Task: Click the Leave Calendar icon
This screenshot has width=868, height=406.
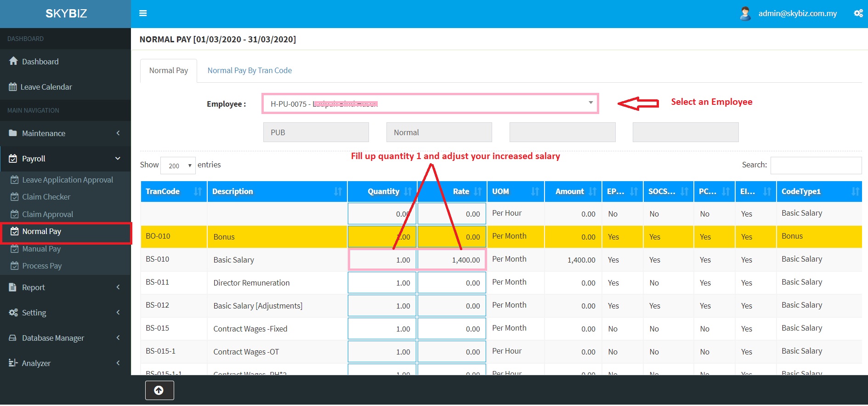Action: 13,87
